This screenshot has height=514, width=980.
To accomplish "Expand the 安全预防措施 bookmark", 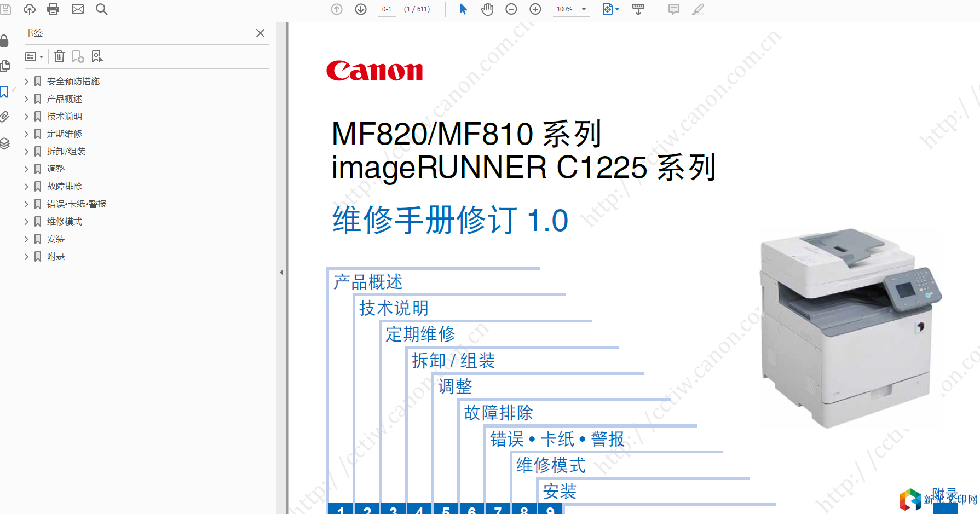I will pos(26,82).
